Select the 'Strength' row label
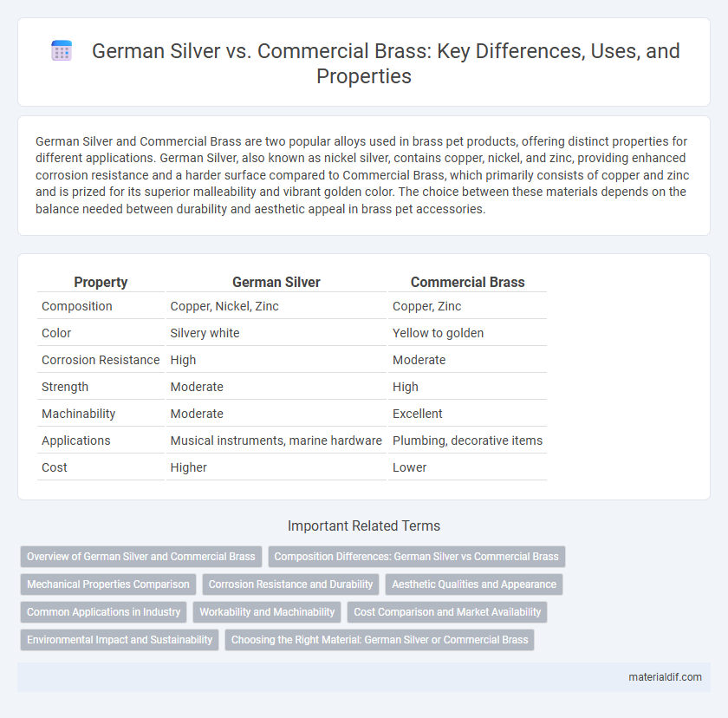Viewport: 728px width, 718px height. (65, 387)
